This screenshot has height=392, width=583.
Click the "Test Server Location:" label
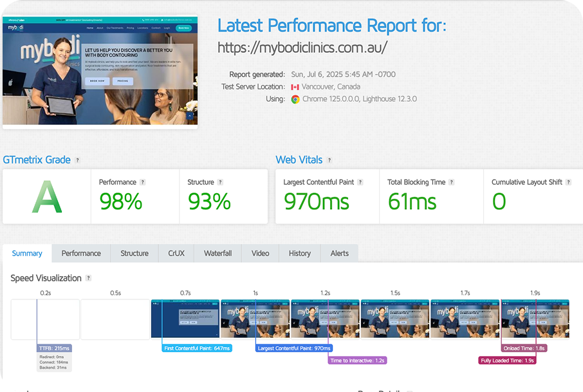point(253,87)
